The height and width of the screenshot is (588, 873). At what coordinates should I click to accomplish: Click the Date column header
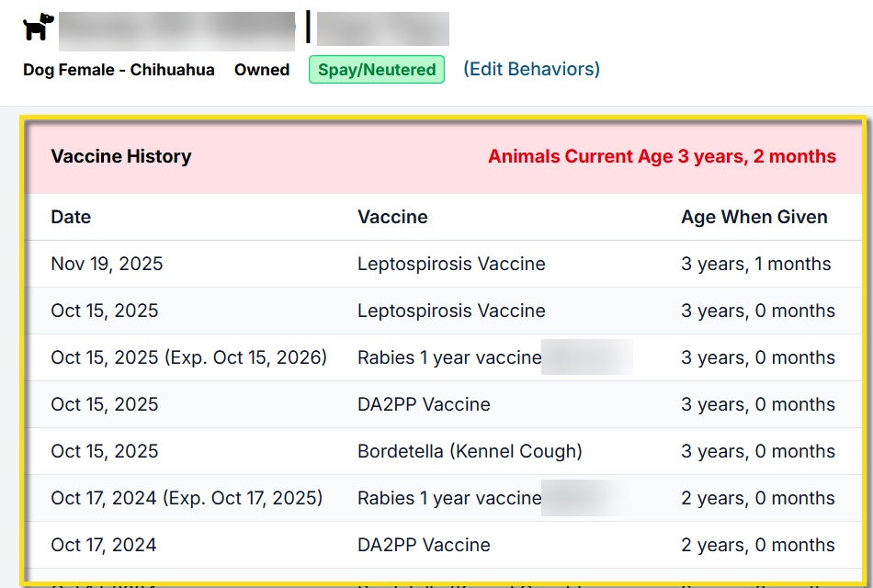[x=71, y=217]
